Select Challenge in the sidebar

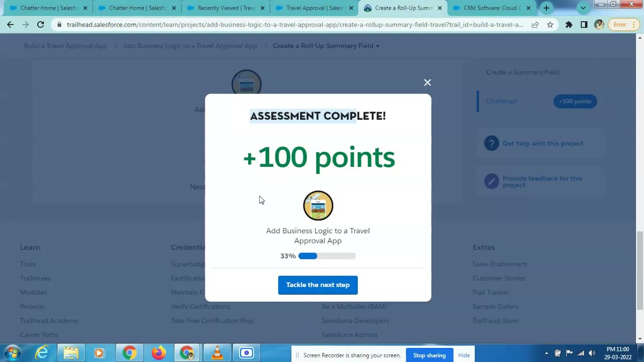501,101
